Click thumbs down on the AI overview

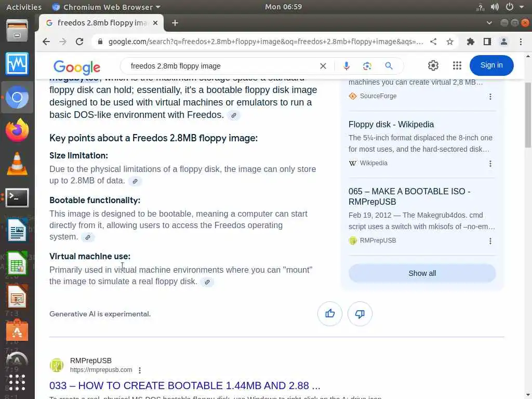360,313
